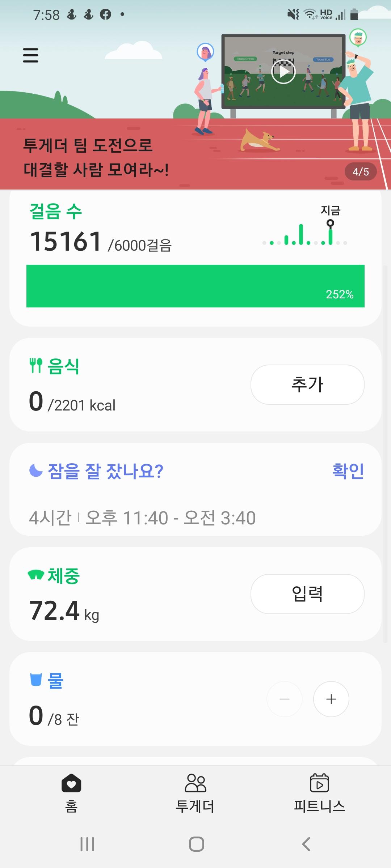
Task: Tap the green 252% step progress bar
Action: 195,286
